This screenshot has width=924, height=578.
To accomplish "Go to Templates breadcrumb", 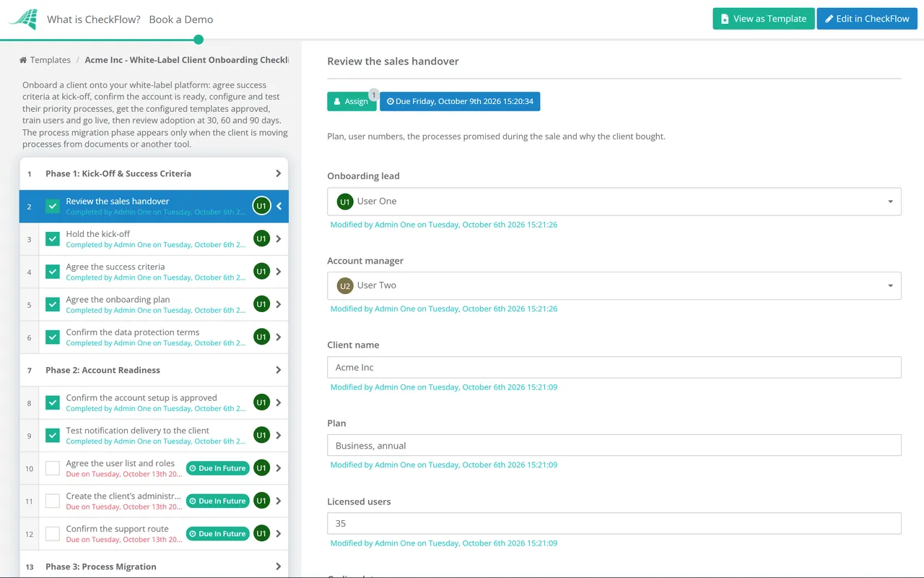I will click(51, 61).
